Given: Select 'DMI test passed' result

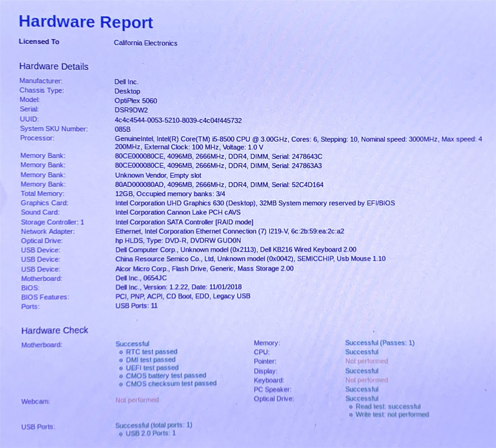Looking at the screenshot, I should pos(151,360).
